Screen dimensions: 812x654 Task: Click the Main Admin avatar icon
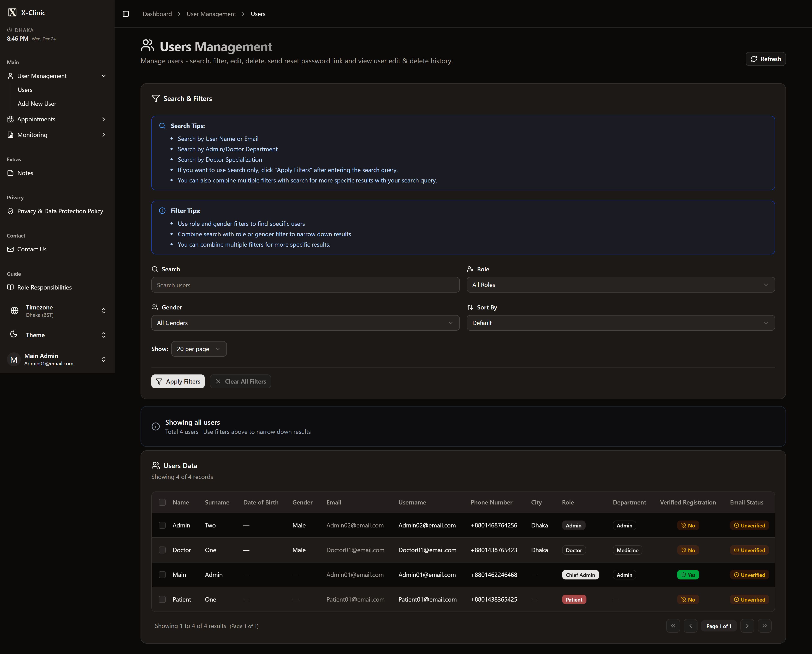14,360
